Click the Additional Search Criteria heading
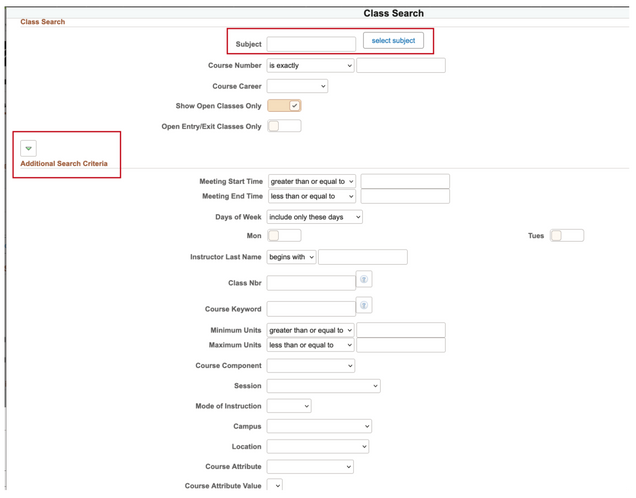636x498 pixels. (64, 163)
